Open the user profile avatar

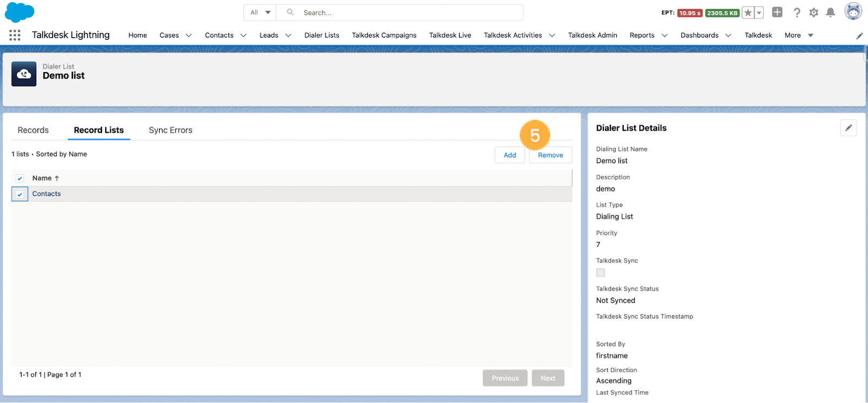pos(853,11)
